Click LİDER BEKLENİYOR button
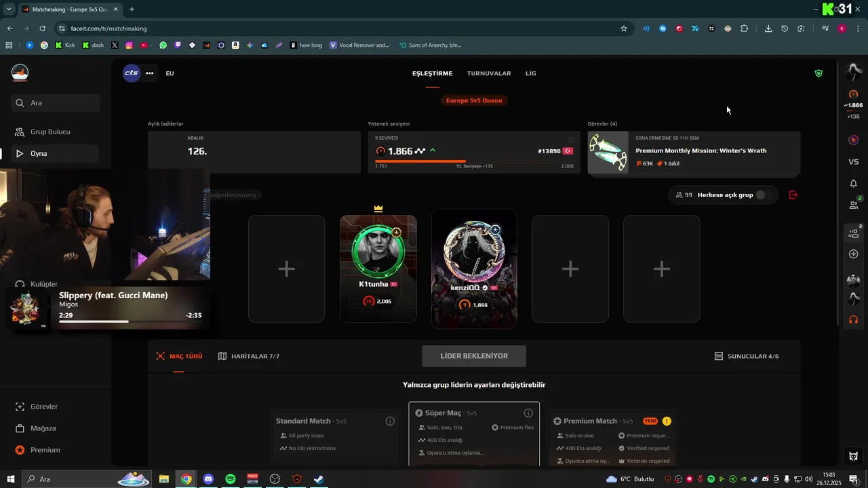 click(474, 356)
